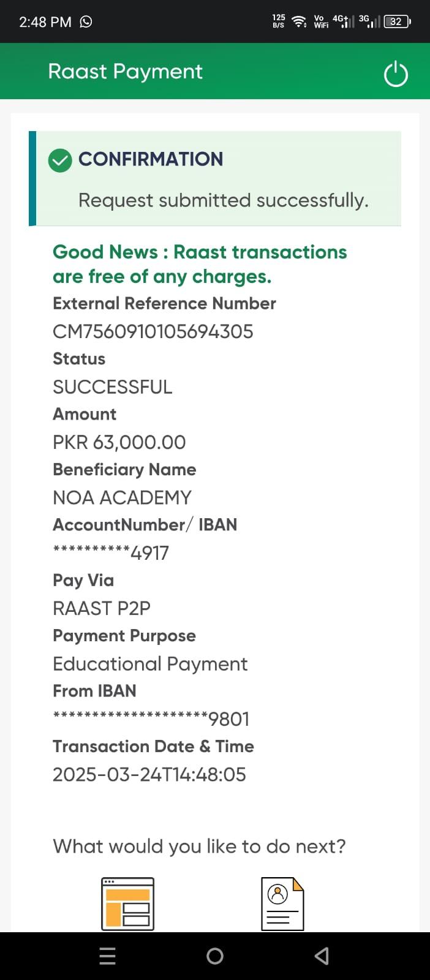Image resolution: width=430 pixels, height=980 pixels.
Task: Open the orange dashboard layout icon
Action: 127,904
